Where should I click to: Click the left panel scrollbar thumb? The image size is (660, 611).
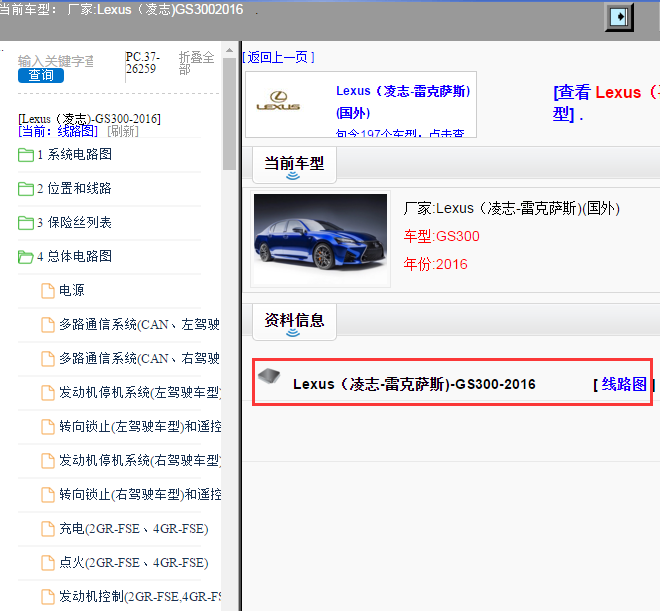click(229, 114)
